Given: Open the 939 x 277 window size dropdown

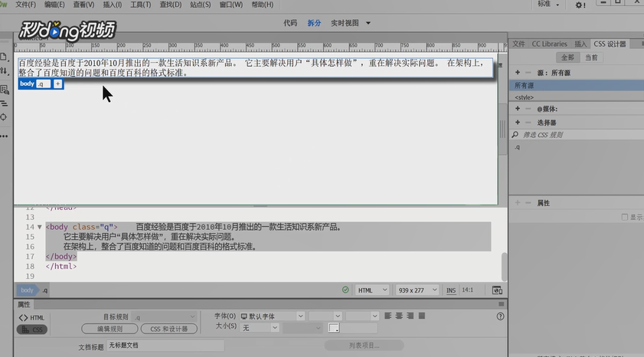Looking at the screenshot, I should [x=417, y=290].
